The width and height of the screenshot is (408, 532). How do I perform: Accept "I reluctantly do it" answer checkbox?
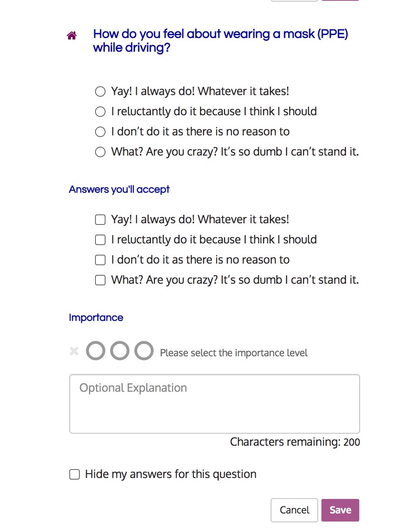(100, 240)
